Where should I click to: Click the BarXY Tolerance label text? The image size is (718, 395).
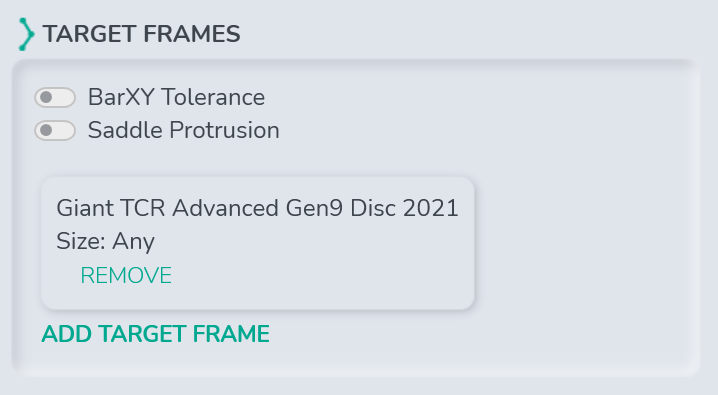(176, 97)
